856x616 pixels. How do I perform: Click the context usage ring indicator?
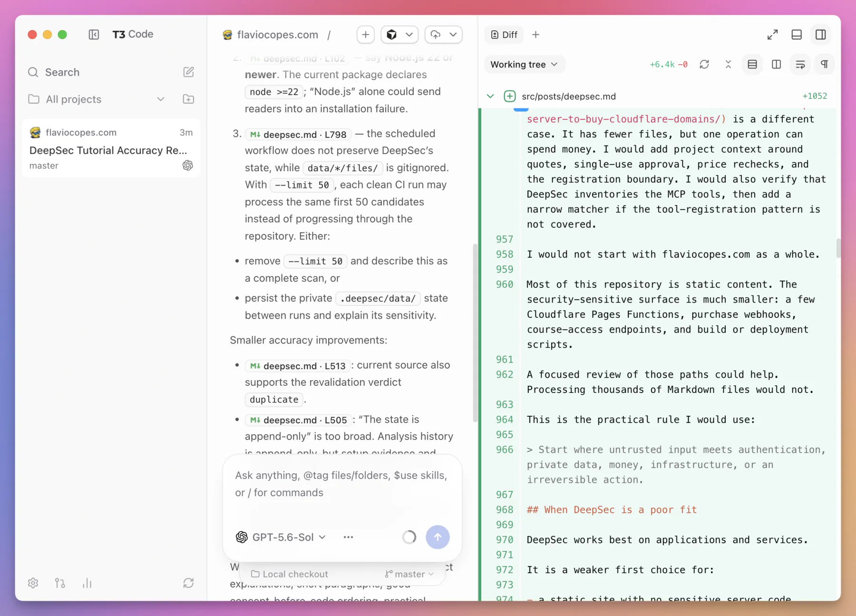409,537
